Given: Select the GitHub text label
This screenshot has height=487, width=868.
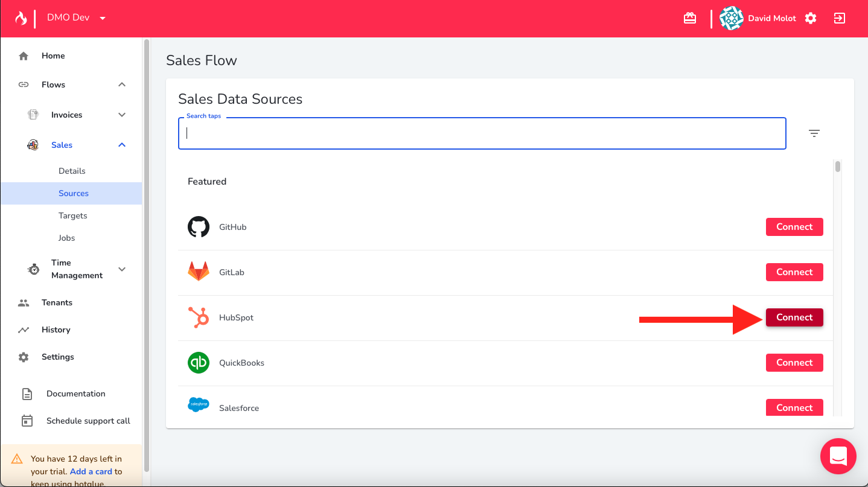Looking at the screenshot, I should point(232,227).
